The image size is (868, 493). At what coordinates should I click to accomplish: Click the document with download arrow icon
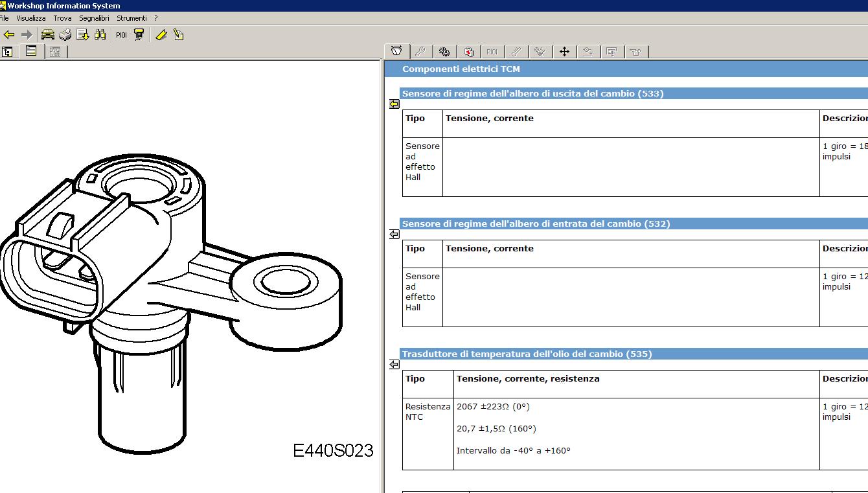(82, 35)
